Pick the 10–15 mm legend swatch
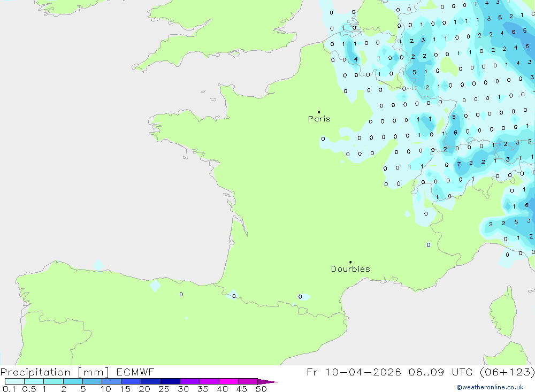The image size is (535, 392). [x=112, y=381]
